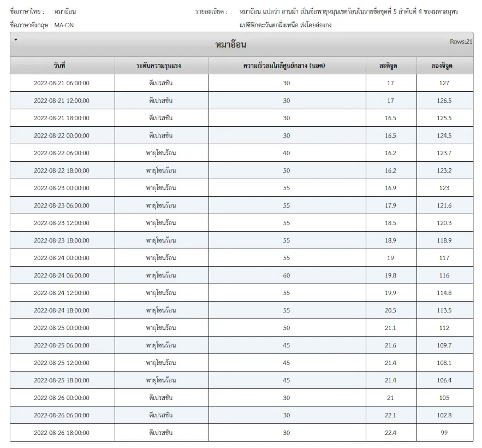
Task: Select date cell 2022-08-24 06:00:00
Action: (62, 275)
